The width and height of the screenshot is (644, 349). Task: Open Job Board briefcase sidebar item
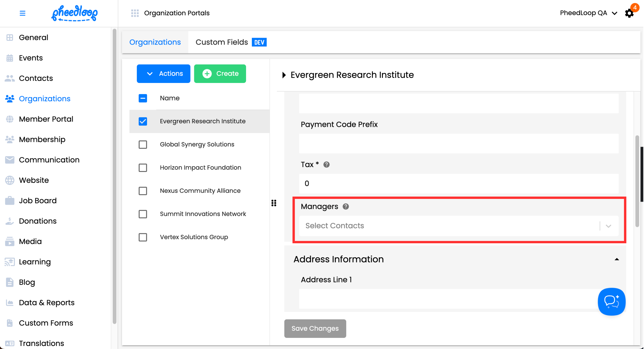tap(37, 201)
